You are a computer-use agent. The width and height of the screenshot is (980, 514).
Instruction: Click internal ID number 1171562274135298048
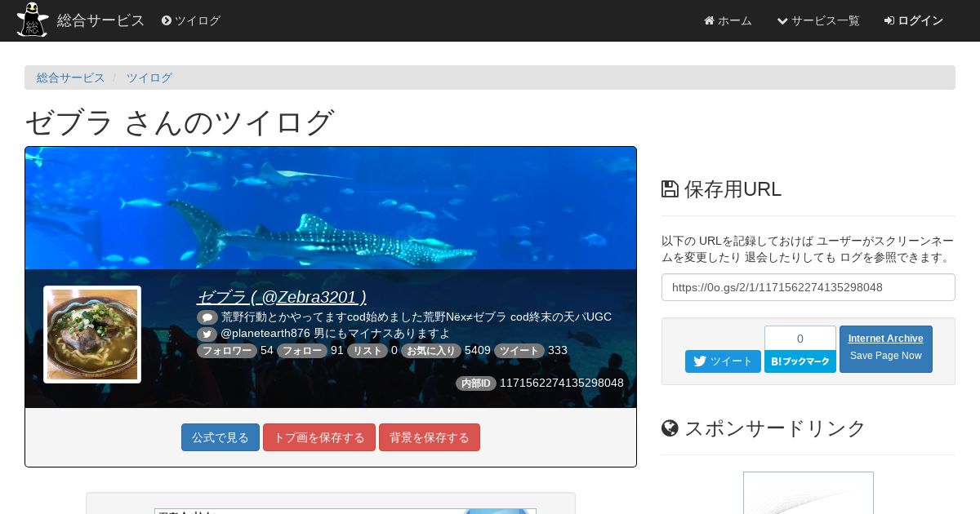(x=562, y=383)
